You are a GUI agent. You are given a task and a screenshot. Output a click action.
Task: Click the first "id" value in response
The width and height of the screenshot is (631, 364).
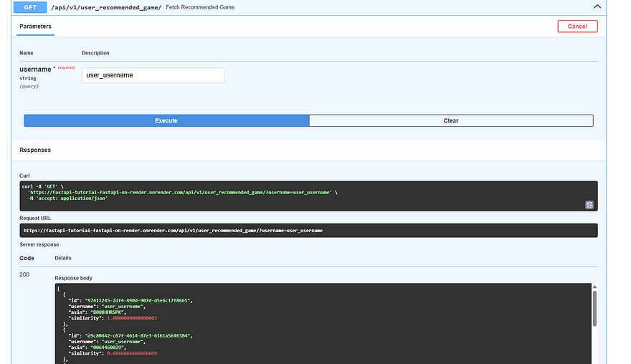(138, 300)
